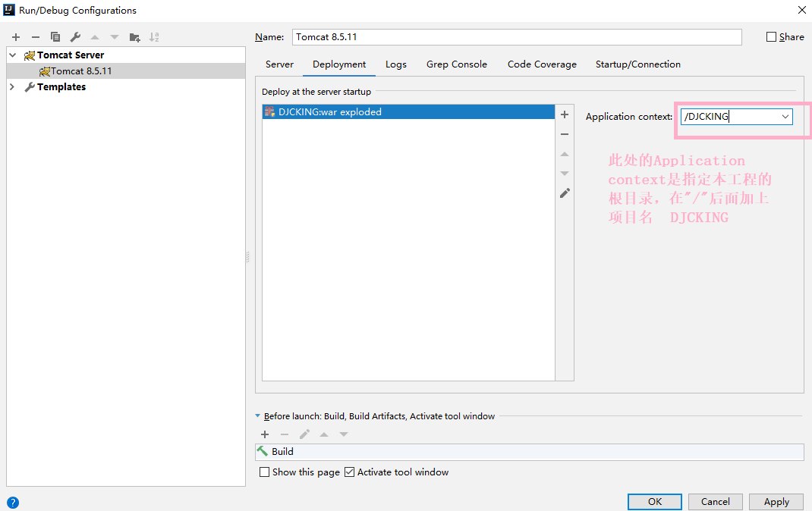Click the Cancel button

(715, 502)
